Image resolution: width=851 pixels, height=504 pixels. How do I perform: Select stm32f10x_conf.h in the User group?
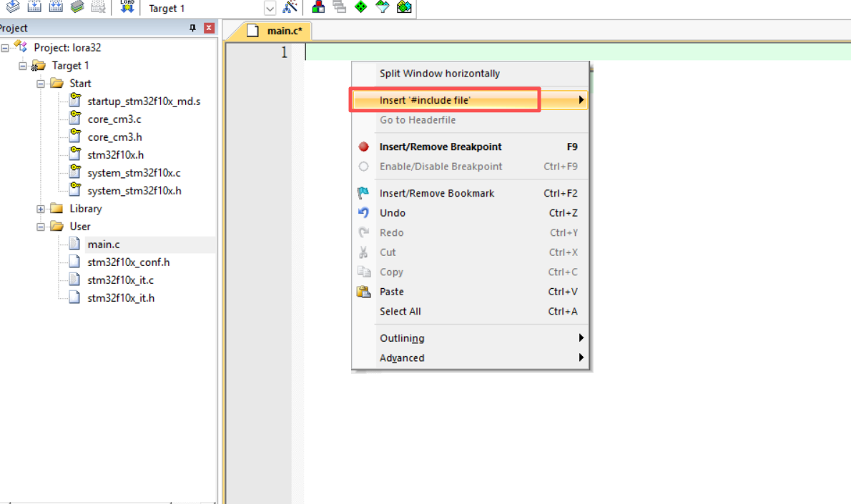pyautogui.click(x=129, y=262)
